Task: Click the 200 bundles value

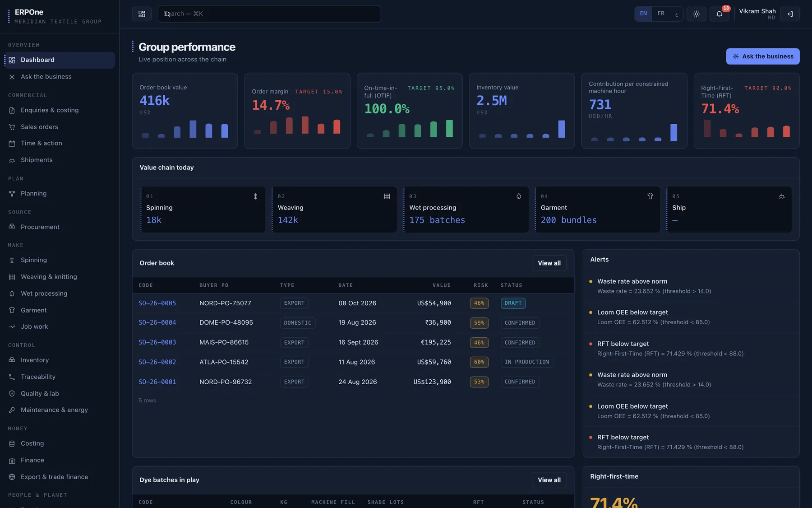Action: (568, 220)
